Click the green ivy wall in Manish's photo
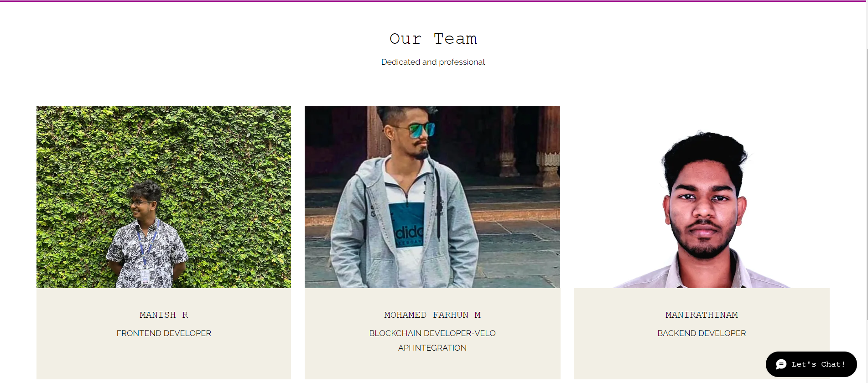Viewport: 868px width, 383px height. [x=228, y=160]
